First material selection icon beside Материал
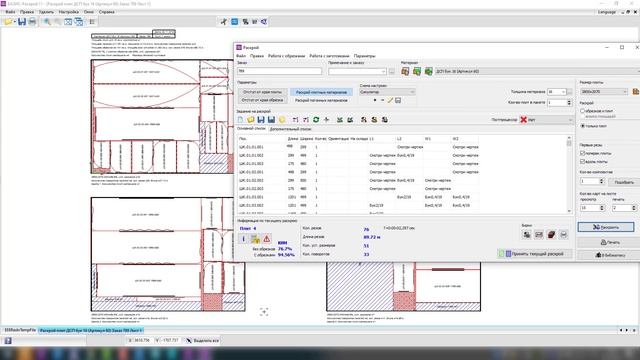640x360 pixels. click(405, 71)
